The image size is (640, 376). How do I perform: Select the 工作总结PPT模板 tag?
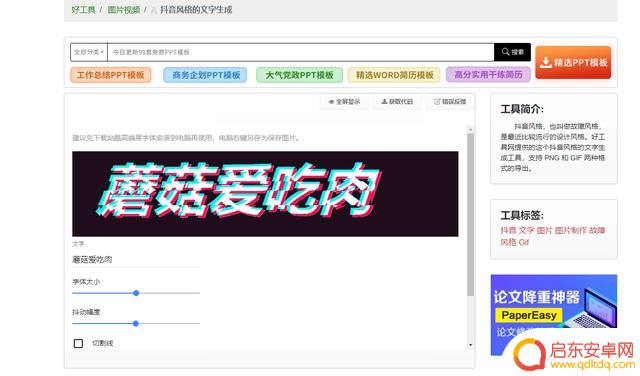pyautogui.click(x=111, y=75)
